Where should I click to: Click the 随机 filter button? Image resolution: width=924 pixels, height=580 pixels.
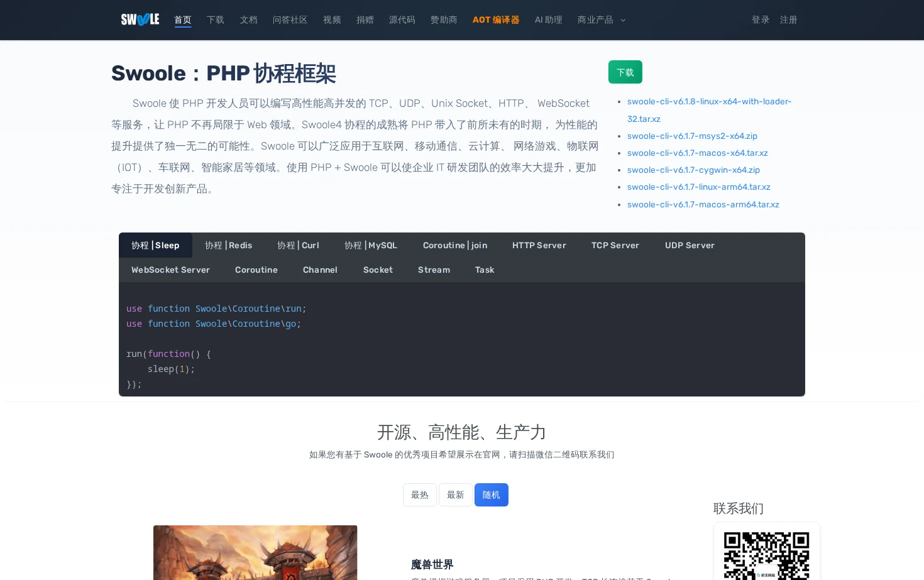coord(492,495)
